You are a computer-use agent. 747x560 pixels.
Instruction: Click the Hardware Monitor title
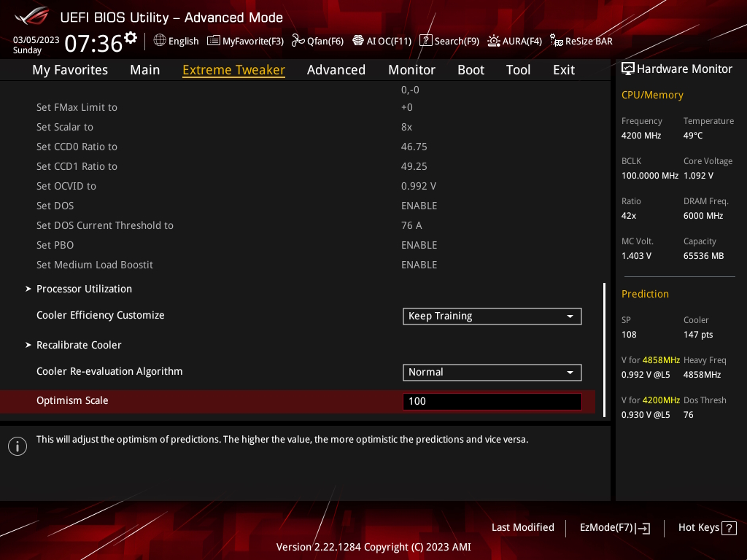pyautogui.click(x=684, y=69)
